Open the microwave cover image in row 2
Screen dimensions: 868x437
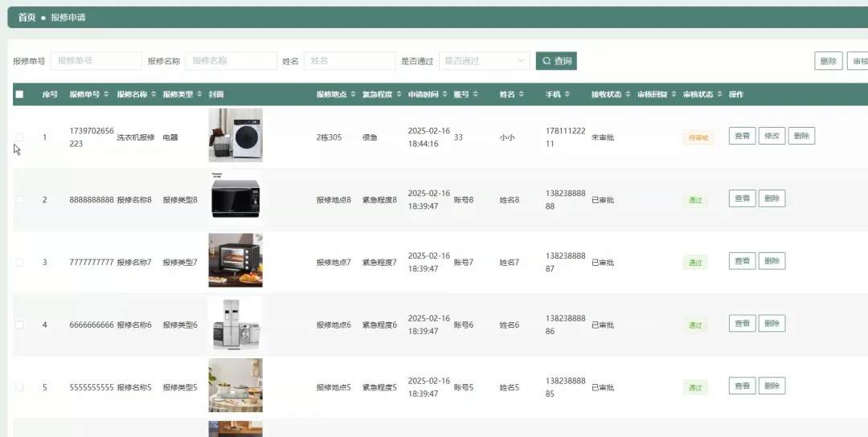235,198
